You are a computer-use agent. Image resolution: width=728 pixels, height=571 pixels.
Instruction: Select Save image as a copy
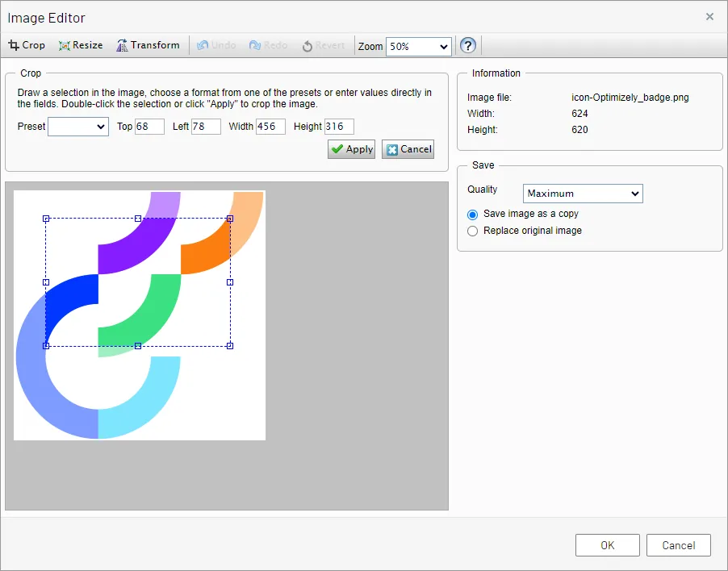pos(472,215)
